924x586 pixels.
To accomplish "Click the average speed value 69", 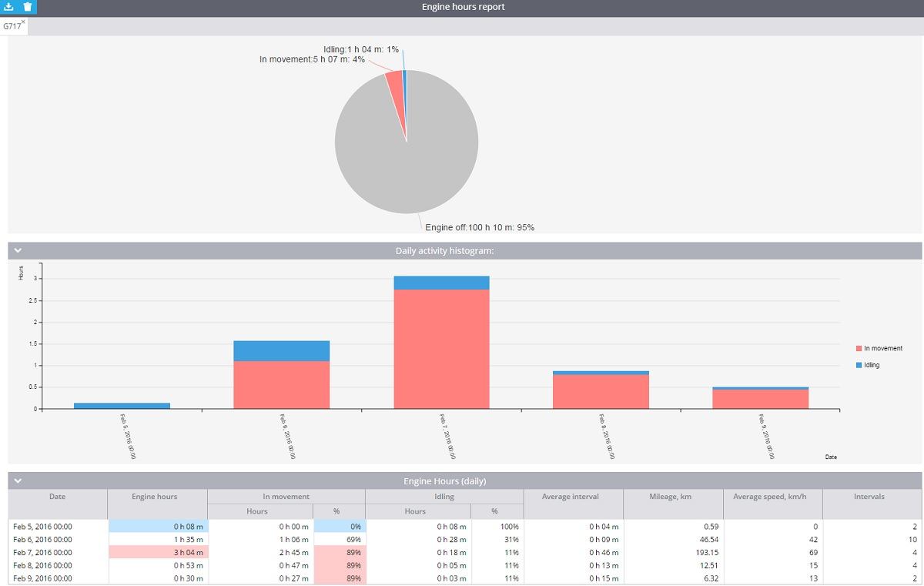I will (772, 552).
